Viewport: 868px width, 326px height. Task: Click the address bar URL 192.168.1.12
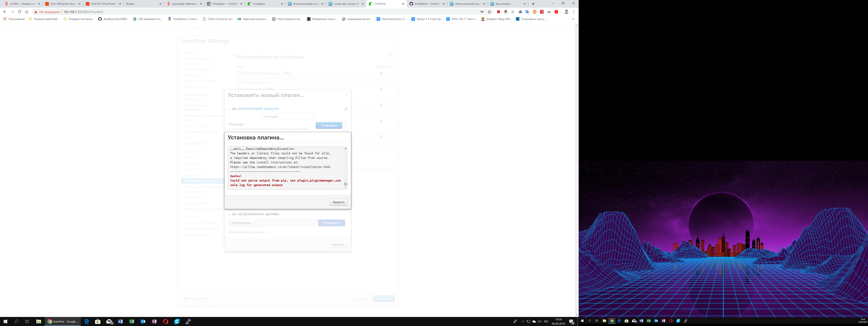click(x=83, y=12)
